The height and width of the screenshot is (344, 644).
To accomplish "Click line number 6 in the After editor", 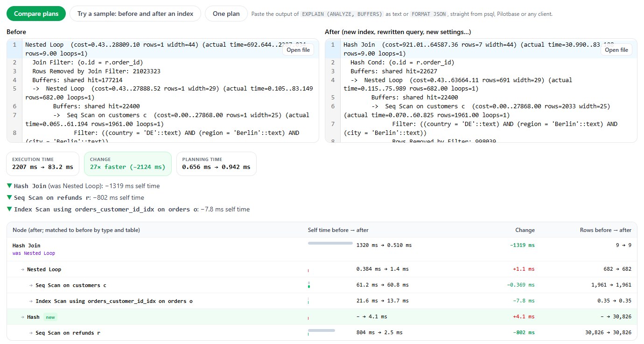I will (x=333, y=106).
